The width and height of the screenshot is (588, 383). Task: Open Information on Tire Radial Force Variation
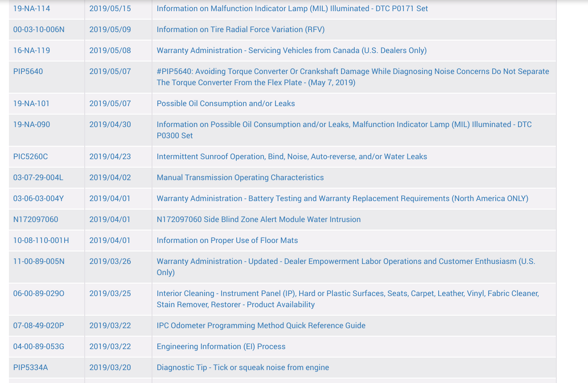[x=241, y=29]
